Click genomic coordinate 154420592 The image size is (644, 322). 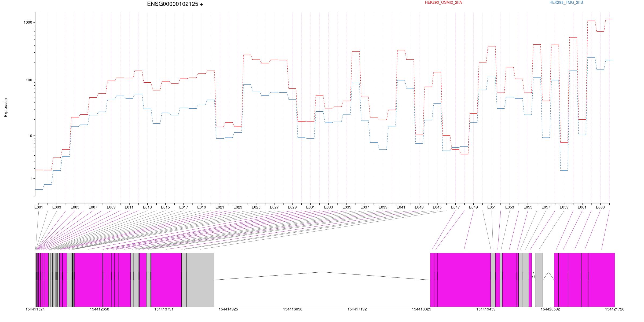tap(550, 309)
